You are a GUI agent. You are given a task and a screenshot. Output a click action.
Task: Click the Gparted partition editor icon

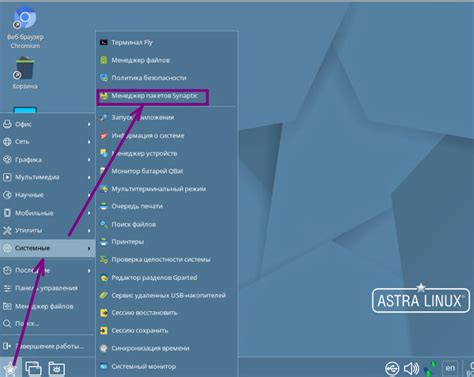[104, 277]
